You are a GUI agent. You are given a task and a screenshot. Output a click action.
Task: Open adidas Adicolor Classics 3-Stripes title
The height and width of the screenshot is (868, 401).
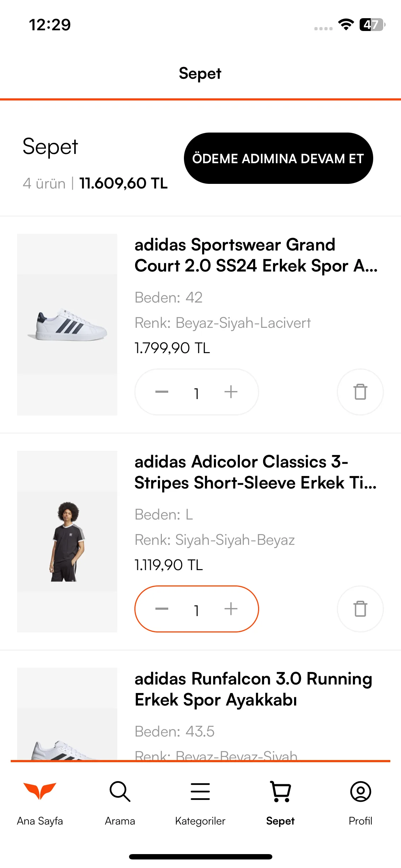point(256,472)
